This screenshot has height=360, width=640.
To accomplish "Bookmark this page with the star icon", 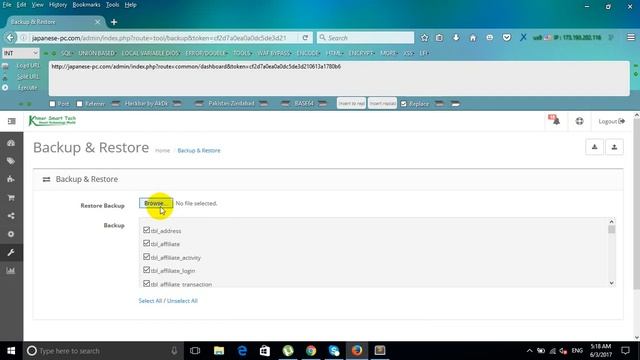I will 424,38.
